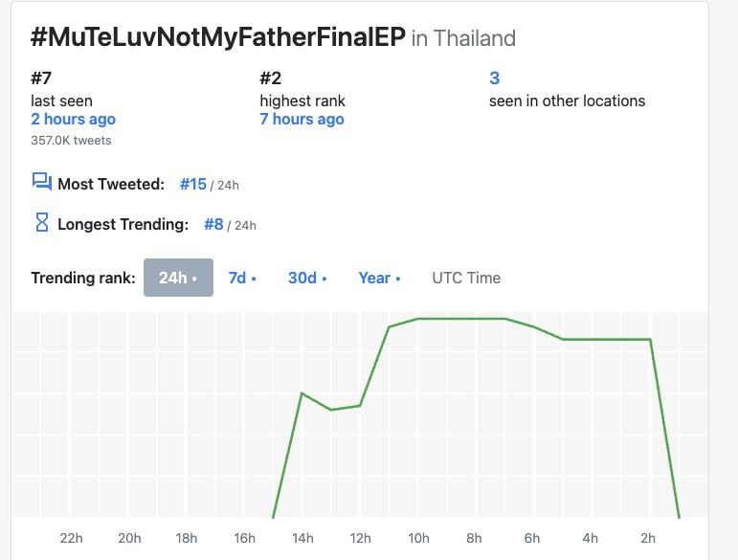Click the "3" other locations link
The image size is (738, 560).
point(494,78)
